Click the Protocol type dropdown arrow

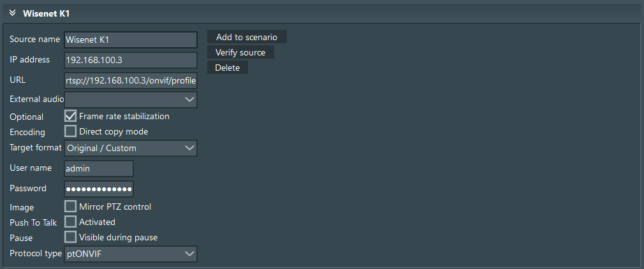(189, 254)
